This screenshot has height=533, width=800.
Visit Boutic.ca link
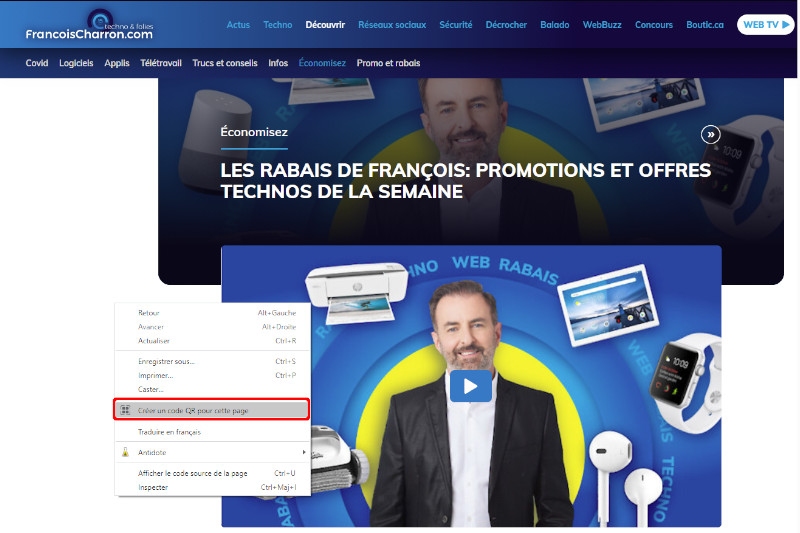[x=705, y=24]
